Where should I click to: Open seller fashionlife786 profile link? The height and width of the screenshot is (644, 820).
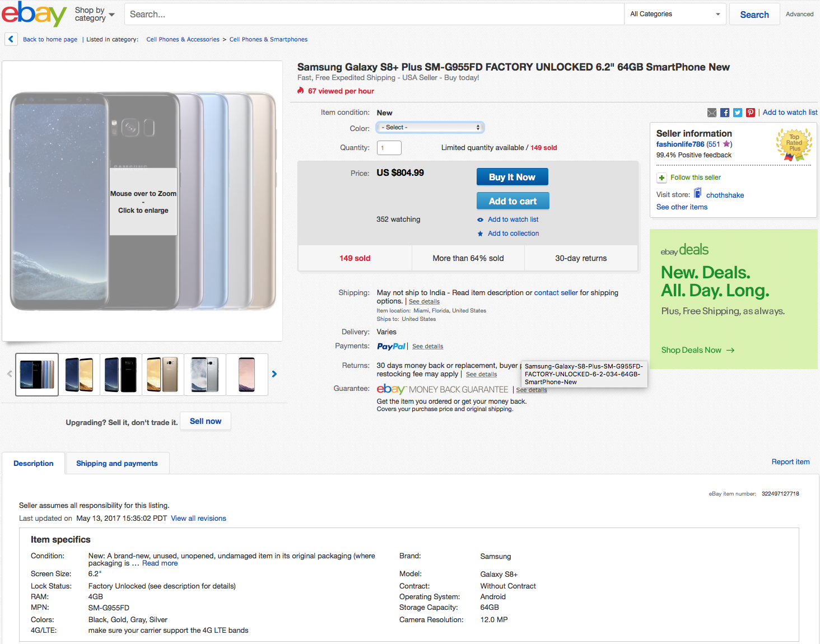(680, 144)
